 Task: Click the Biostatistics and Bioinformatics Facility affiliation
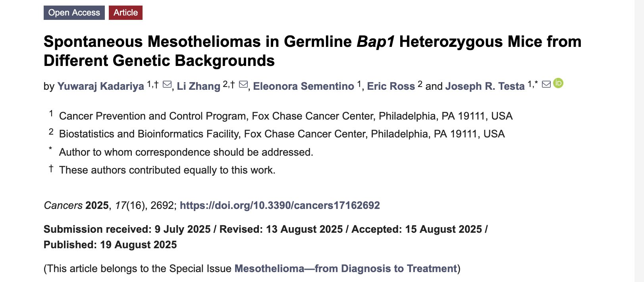tap(282, 134)
